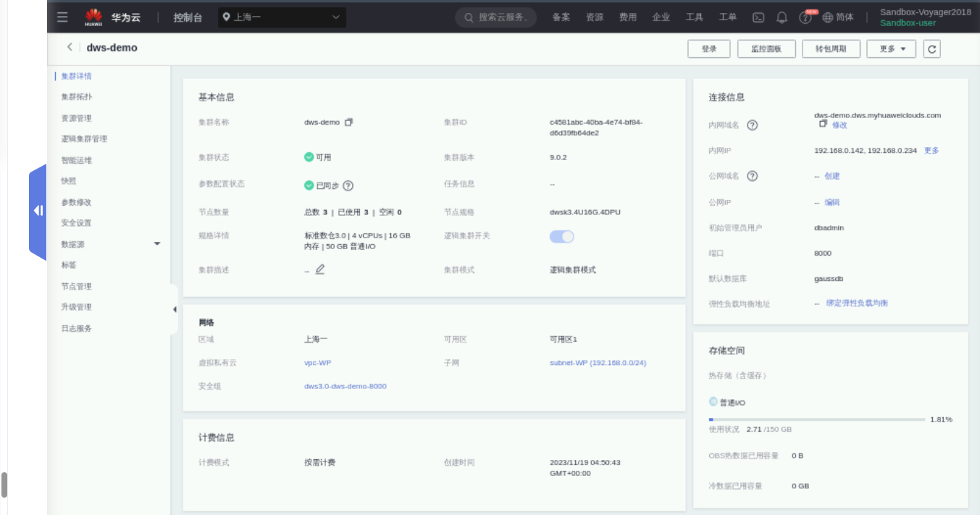The width and height of the screenshot is (980, 515).
Task: Click 绑定弹性负载均衡 link
Action: [x=857, y=303]
